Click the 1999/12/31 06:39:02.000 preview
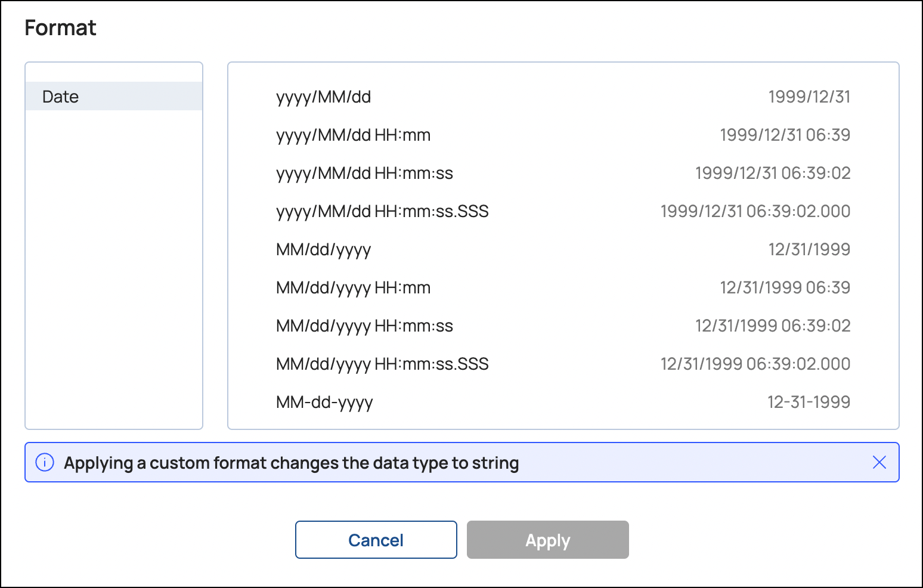Screen dimensions: 923x588 pos(755,211)
